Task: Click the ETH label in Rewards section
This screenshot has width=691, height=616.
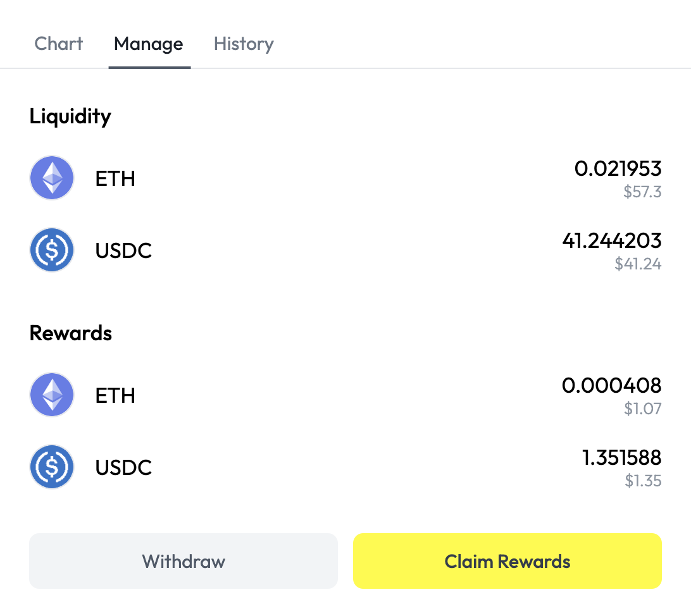Action: [115, 396]
